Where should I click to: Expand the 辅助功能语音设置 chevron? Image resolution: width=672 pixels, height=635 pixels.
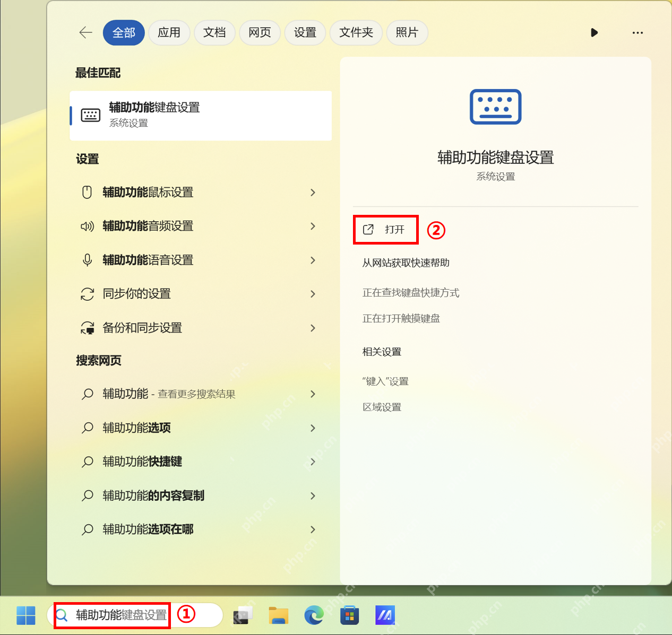click(313, 260)
